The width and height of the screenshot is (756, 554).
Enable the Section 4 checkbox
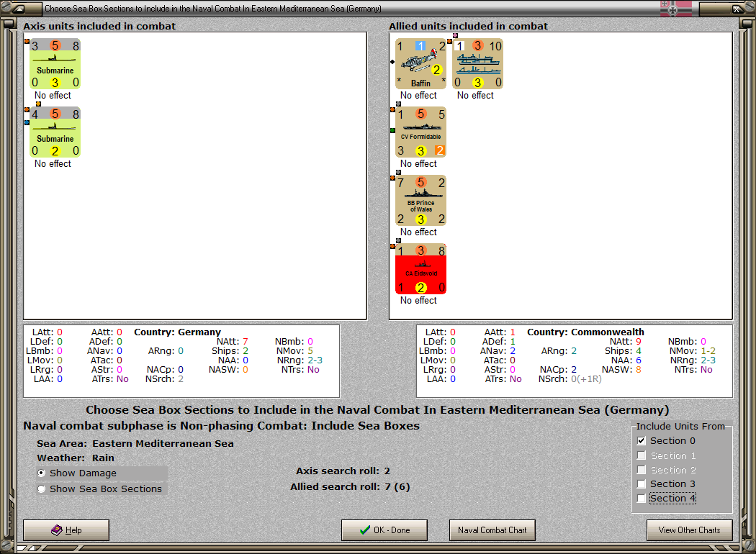[642, 498]
